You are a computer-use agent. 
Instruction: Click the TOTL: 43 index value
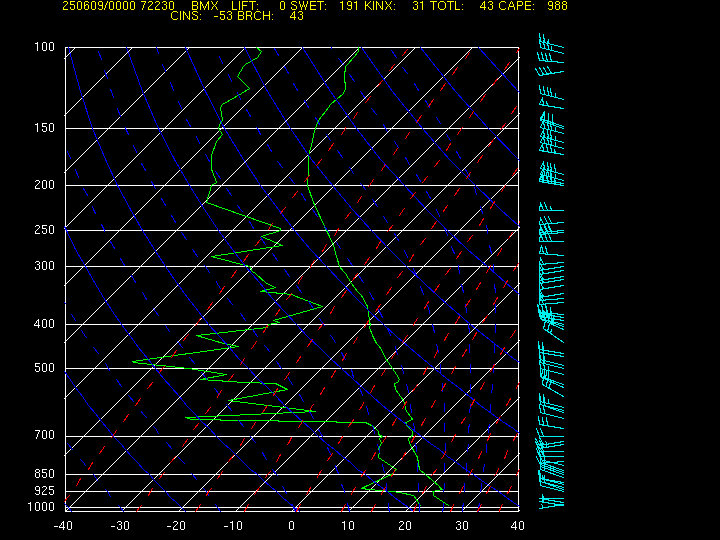(x=461, y=6)
